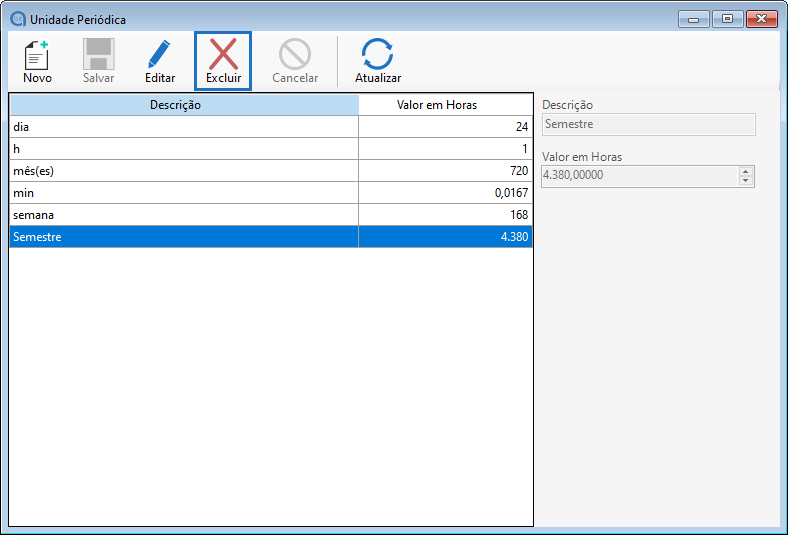Select the mês(es) row

pos(184,171)
